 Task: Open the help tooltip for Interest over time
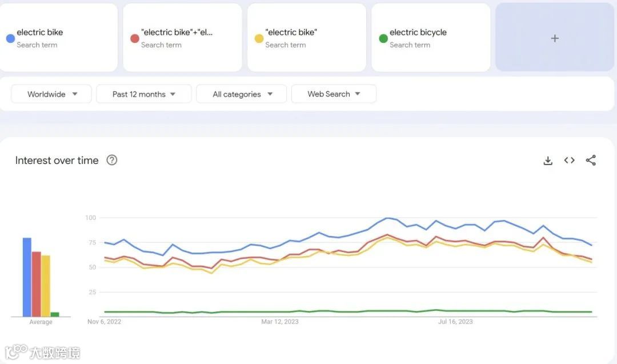(x=111, y=161)
